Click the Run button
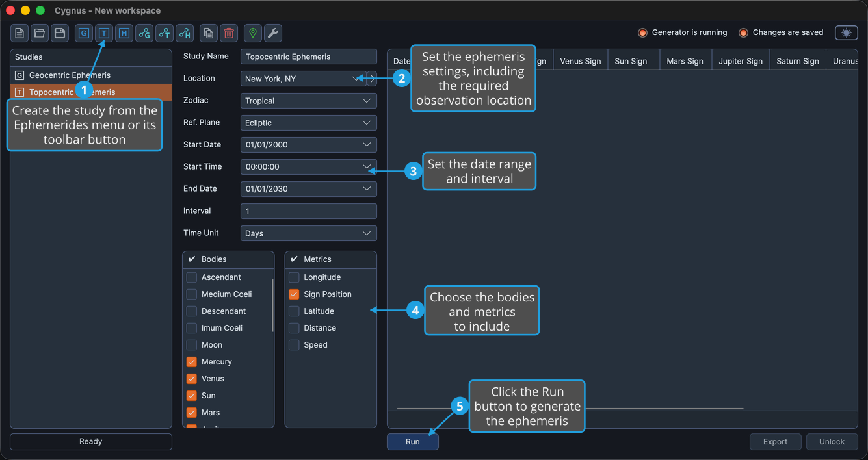 (x=413, y=442)
